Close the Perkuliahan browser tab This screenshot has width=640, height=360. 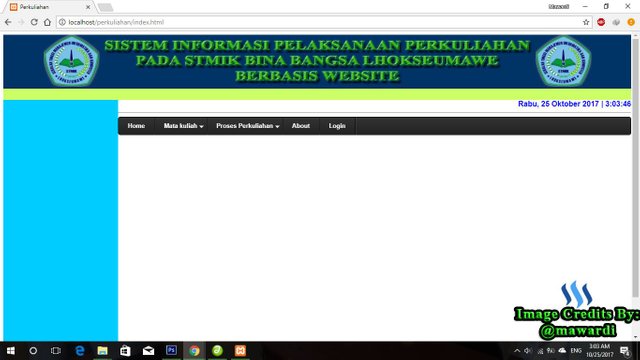pyautogui.click(x=88, y=7)
